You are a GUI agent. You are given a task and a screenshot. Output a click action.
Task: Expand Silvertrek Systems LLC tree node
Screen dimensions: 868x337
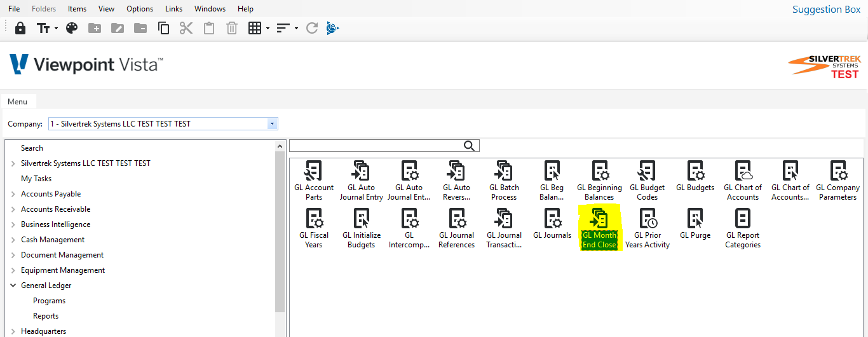coord(13,163)
